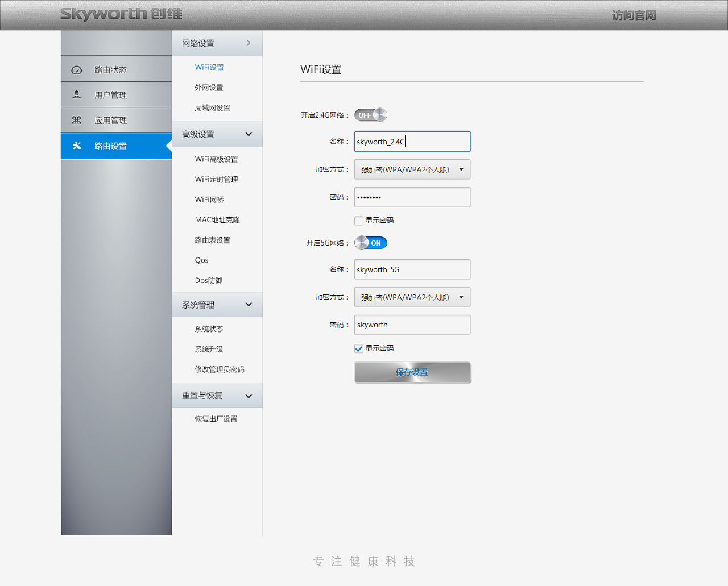Open 局域网设置 submenu item
Screen dimensions: 728x586
[212, 107]
